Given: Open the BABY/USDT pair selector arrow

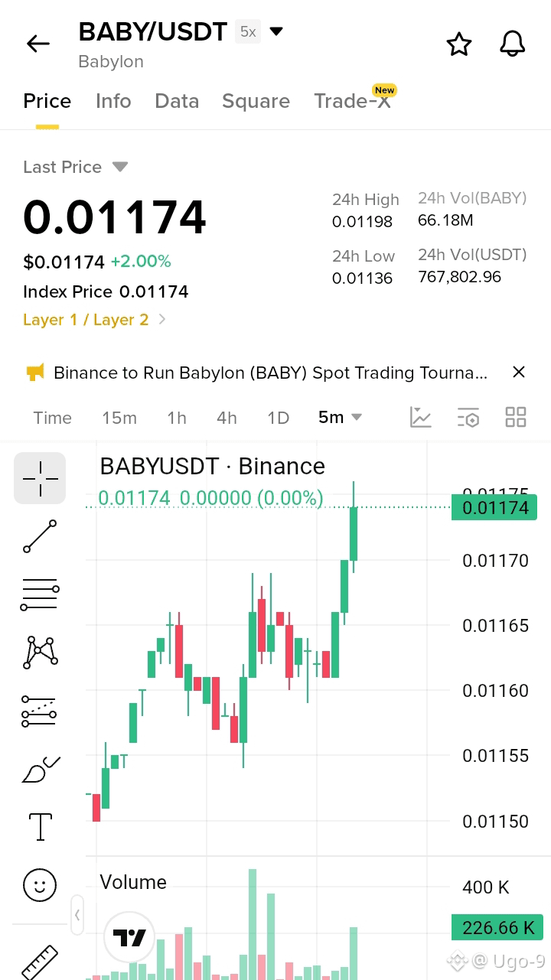Looking at the screenshot, I should [277, 31].
